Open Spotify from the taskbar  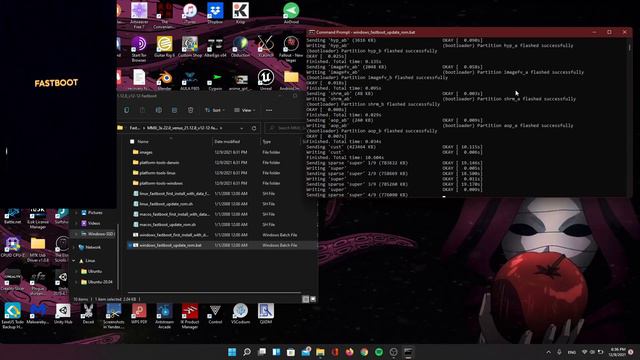379,352
